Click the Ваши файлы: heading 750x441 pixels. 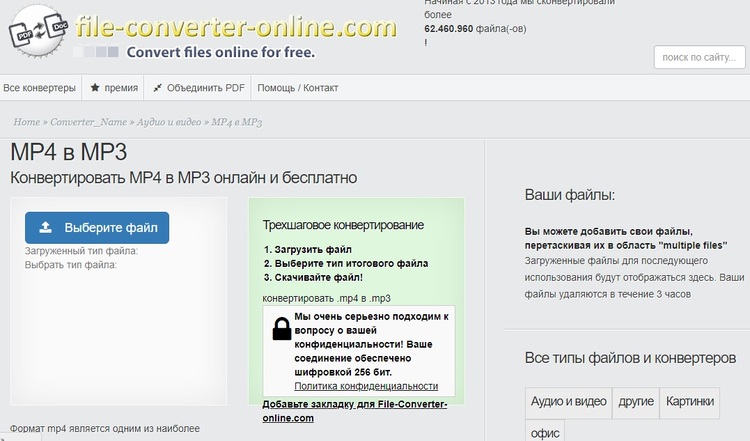(570, 195)
